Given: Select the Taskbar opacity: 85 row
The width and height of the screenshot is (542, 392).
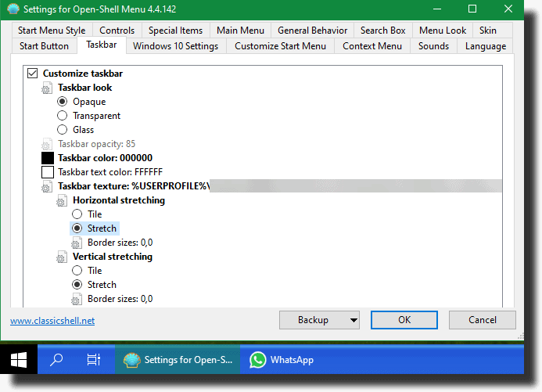Looking at the screenshot, I should pyautogui.click(x=97, y=144).
